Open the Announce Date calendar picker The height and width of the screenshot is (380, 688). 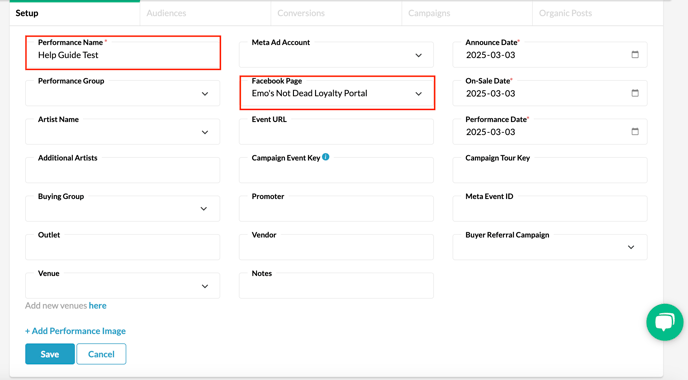(x=634, y=55)
